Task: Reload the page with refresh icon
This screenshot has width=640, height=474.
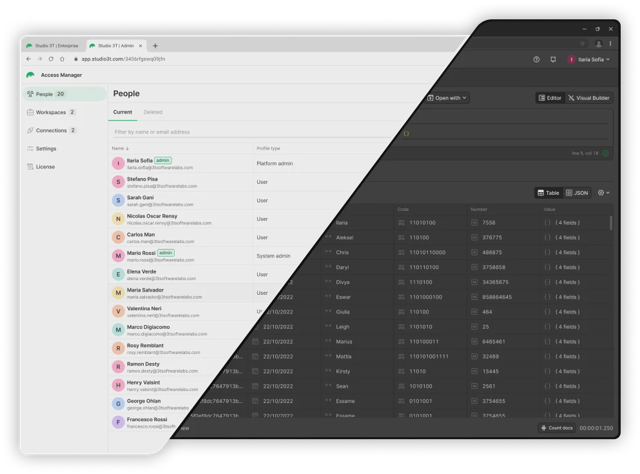Action: tap(51, 59)
